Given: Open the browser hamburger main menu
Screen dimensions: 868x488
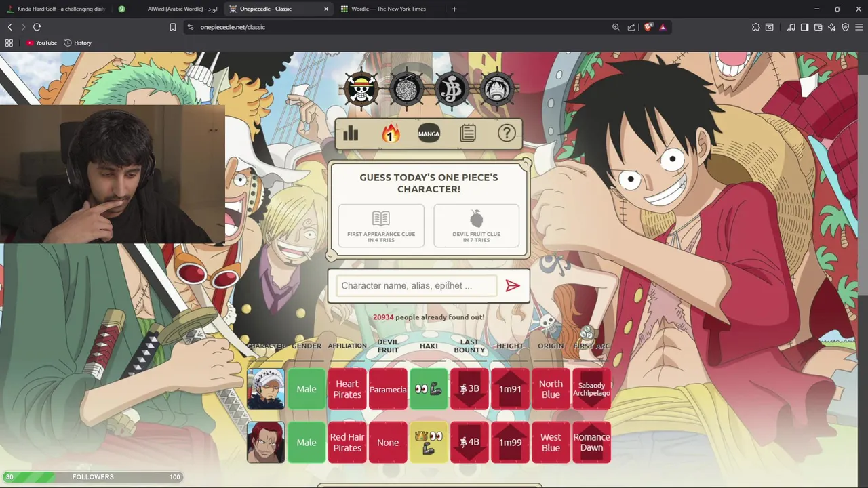Looking at the screenshot, I should (x=859, y=27).
